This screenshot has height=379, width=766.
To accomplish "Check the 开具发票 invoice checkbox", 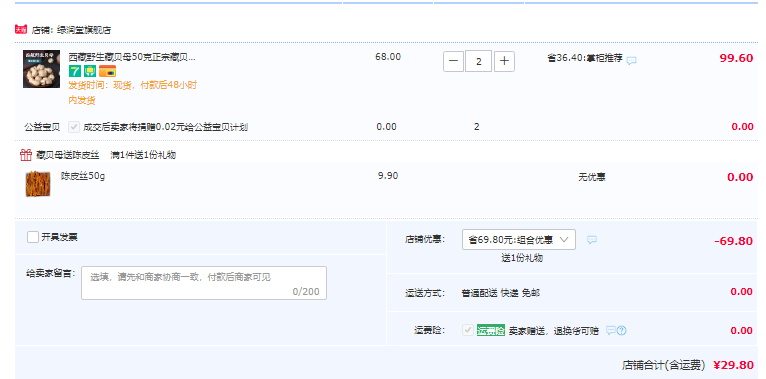I will 33,237.
